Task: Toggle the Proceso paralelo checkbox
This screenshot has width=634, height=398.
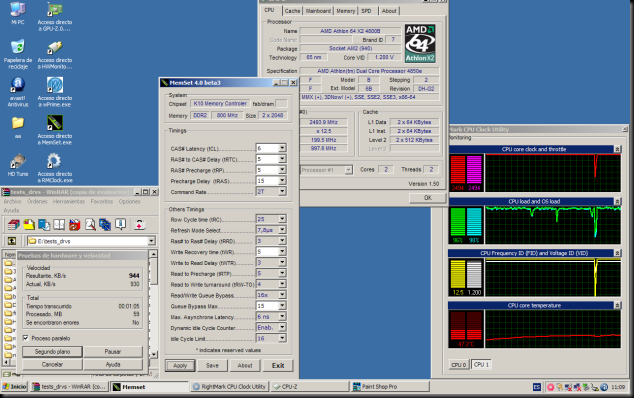Action: (x=26, y=338)
